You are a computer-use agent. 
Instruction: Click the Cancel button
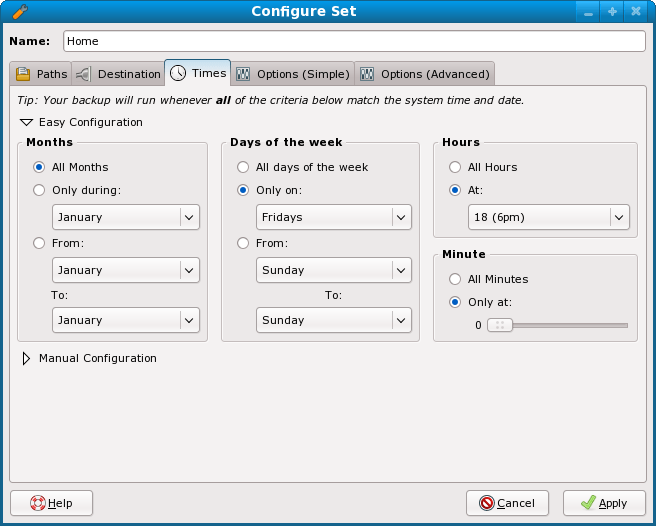507,503
